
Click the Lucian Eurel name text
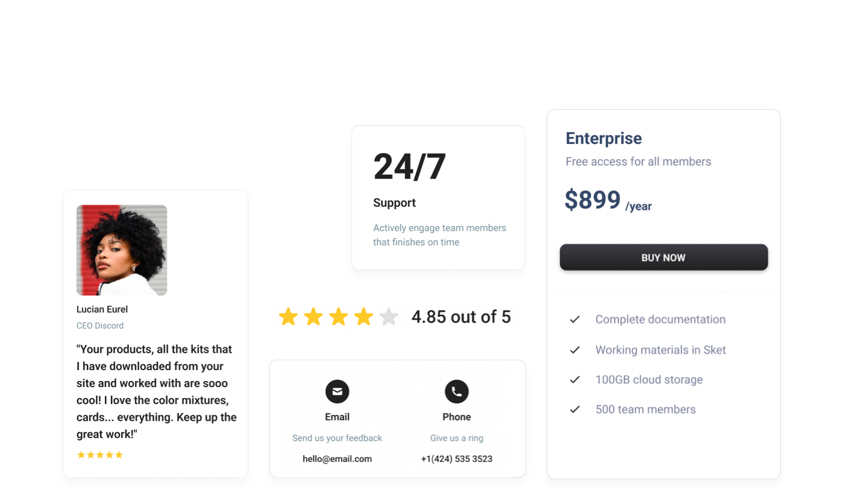pos(102,309)
